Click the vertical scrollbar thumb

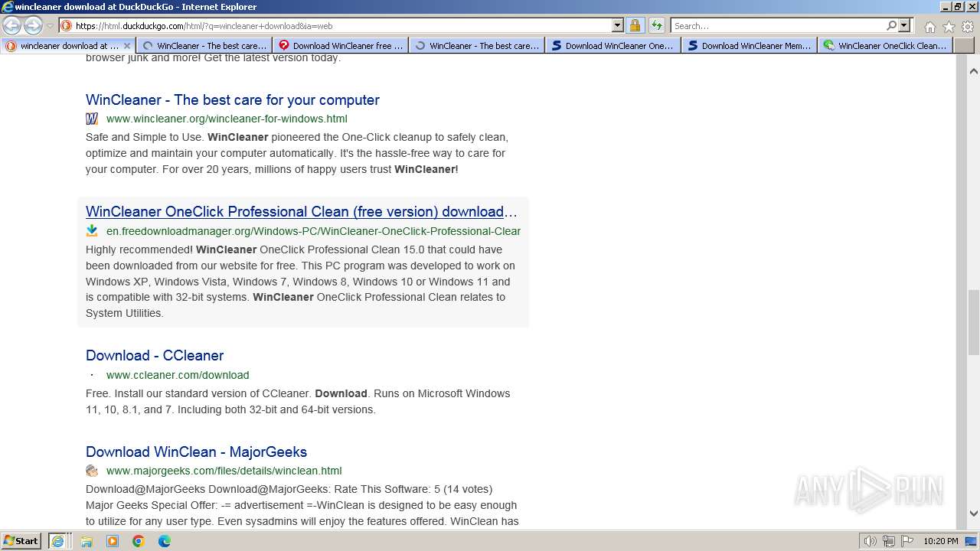(973, 322)
